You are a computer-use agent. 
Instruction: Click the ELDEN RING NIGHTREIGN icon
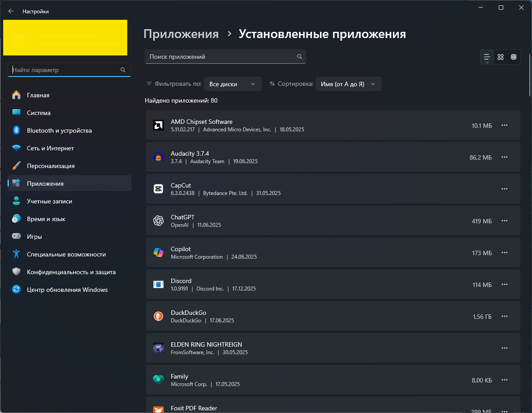coord(158,348)
